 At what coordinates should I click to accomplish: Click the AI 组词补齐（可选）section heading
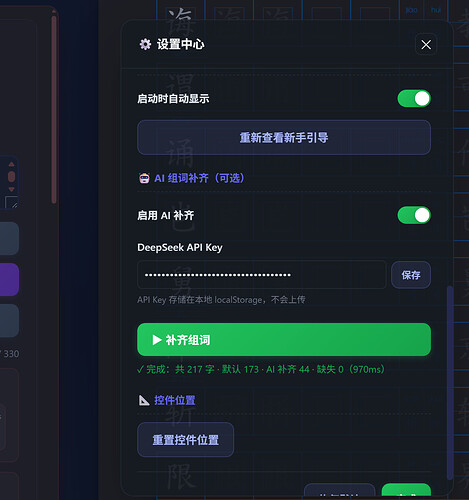(x=199, y=178)
